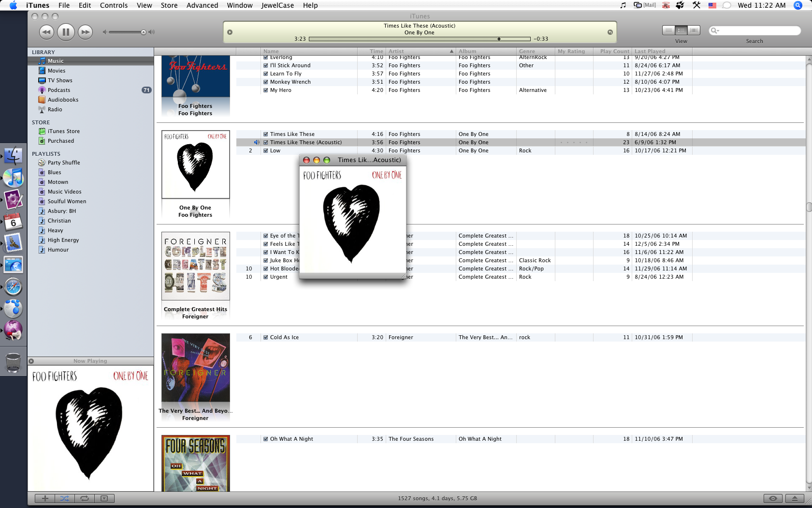The width and height of the screenshot is (812, 508).
Task: Sort by the Play Count column
Action: click(612, 51)
